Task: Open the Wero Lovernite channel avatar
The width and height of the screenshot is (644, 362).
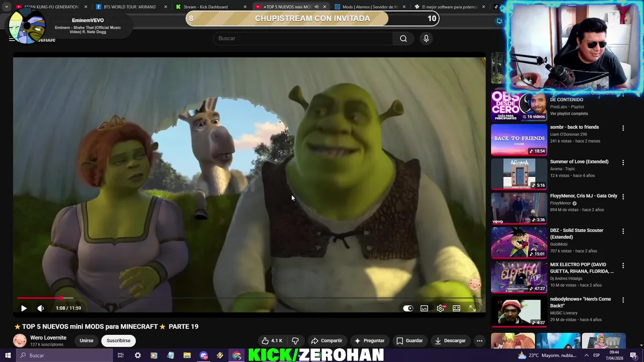Action: tap(20, 341)
